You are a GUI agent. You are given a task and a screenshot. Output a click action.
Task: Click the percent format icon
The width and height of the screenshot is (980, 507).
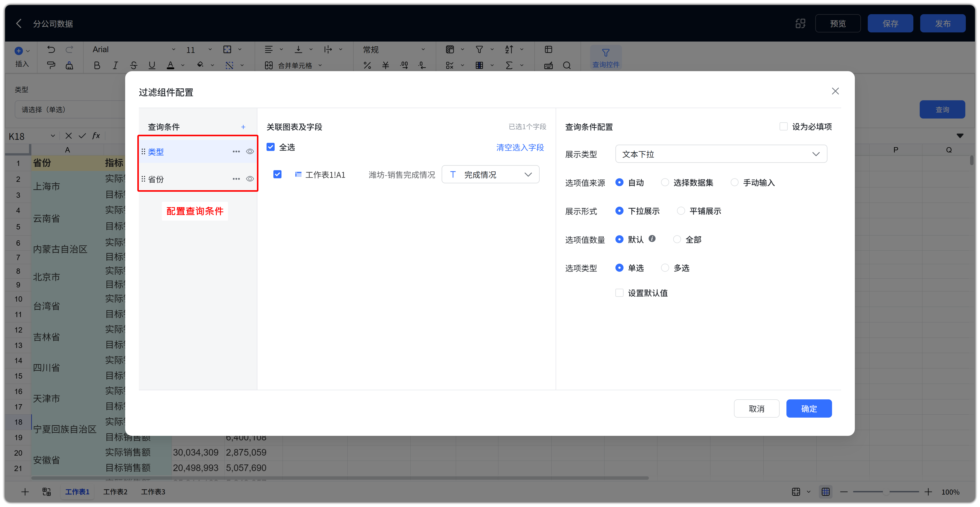click(x=367, y=65)
